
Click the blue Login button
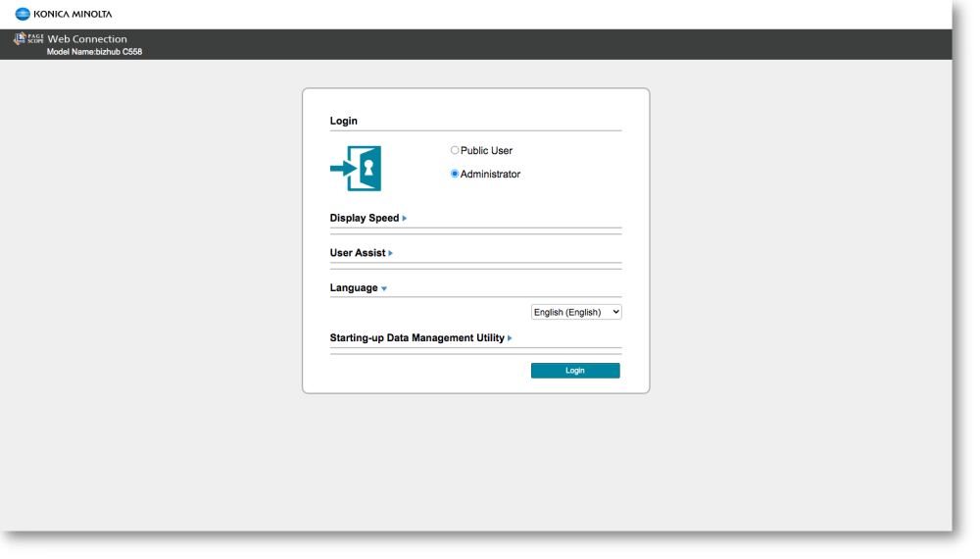(x=575, y=371)
